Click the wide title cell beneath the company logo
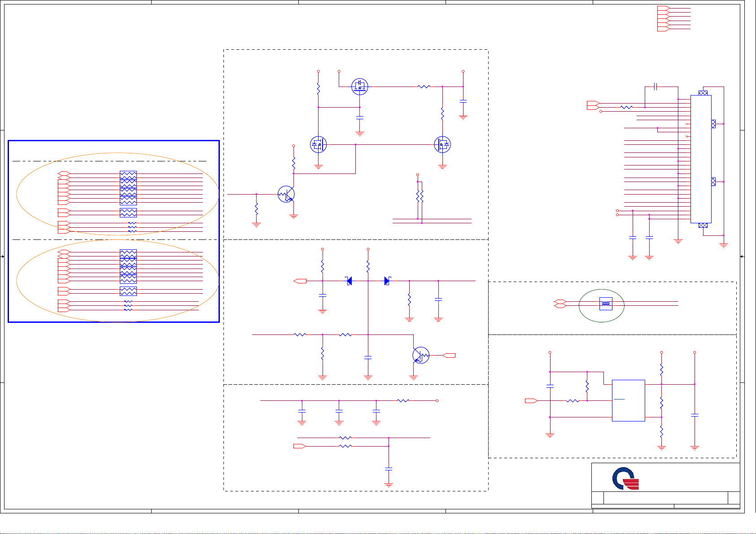The width and height of the screenshot is (756, 534). (666, 498)
